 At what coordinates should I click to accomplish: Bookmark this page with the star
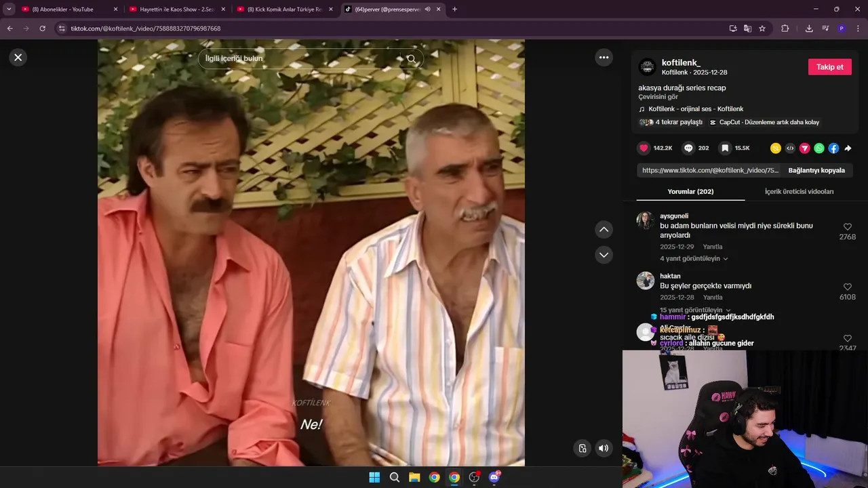[762, 28]
